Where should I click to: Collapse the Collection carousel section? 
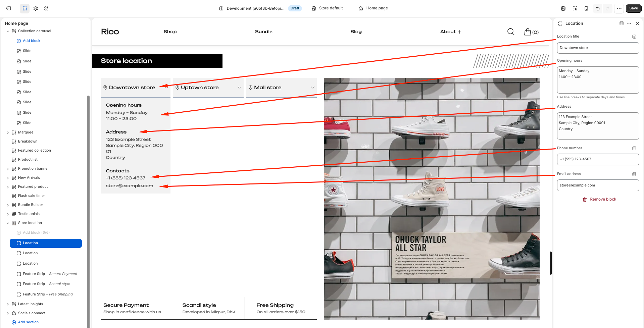pos(8,31)
